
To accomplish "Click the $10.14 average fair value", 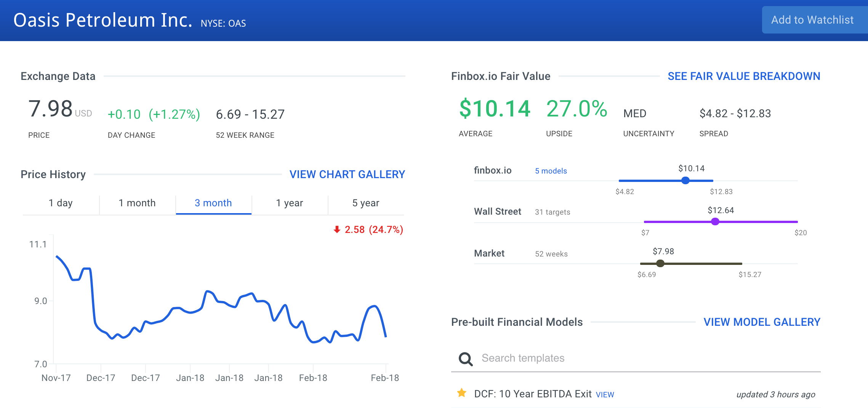I will pyautogui.click(x=495, y=108).
